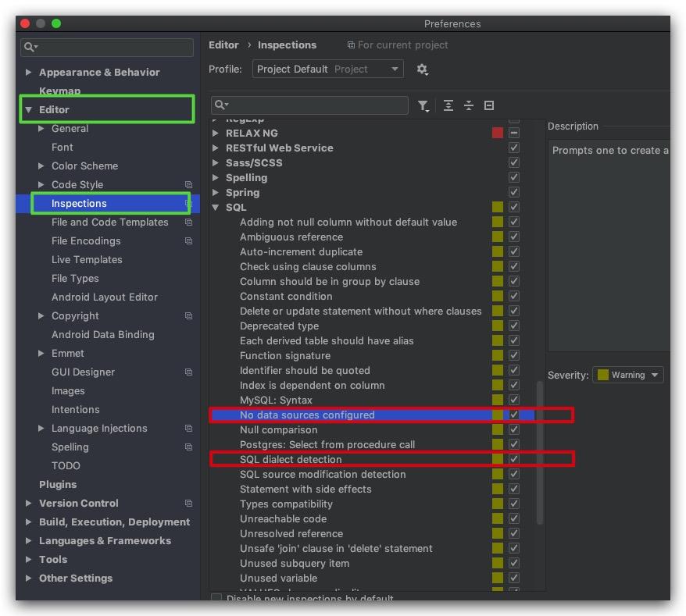Click the Editor breadcrumb link
686x616 pixels.
coord(223,45)
